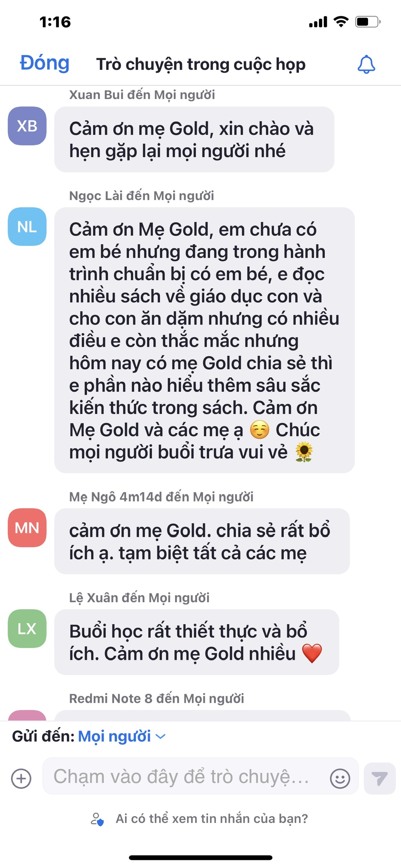
Task: Close chat with the Đóng button
Action: tap(45, 63)
